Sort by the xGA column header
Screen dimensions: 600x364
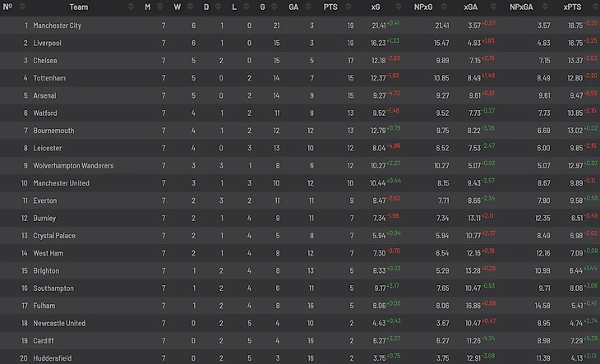(470, 7)
